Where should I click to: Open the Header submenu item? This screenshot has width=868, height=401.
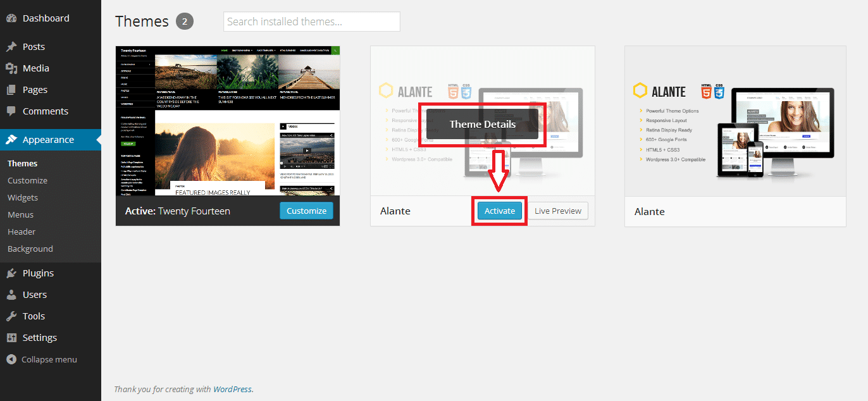point(22,231)
